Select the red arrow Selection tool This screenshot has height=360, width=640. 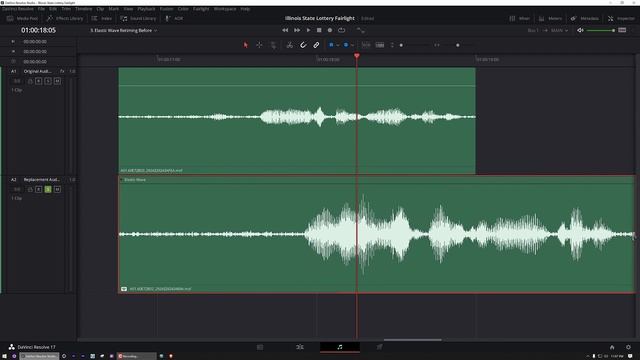coord(246,45)
